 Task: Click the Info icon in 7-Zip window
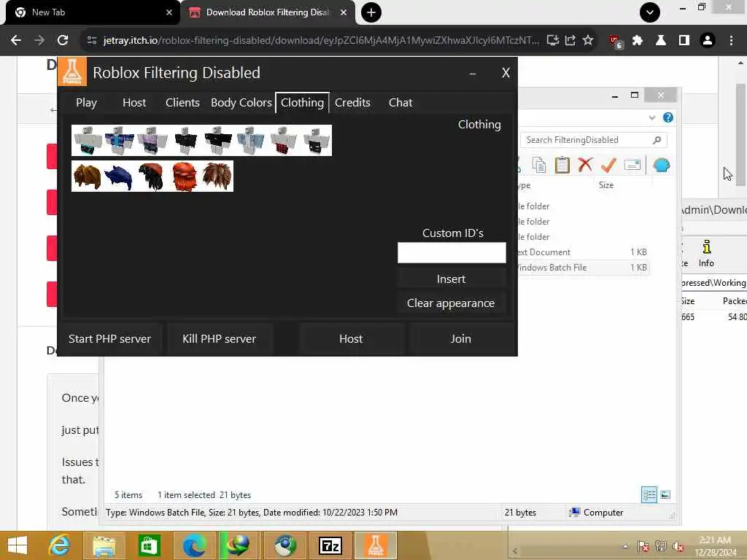(706, 254)
